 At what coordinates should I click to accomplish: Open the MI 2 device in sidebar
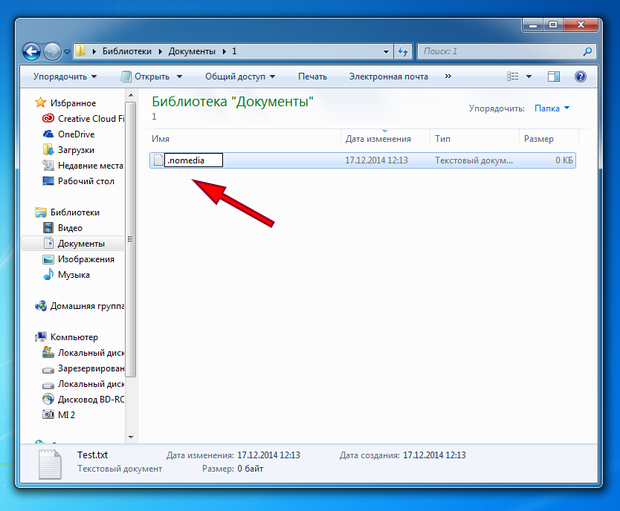(68, 413)
